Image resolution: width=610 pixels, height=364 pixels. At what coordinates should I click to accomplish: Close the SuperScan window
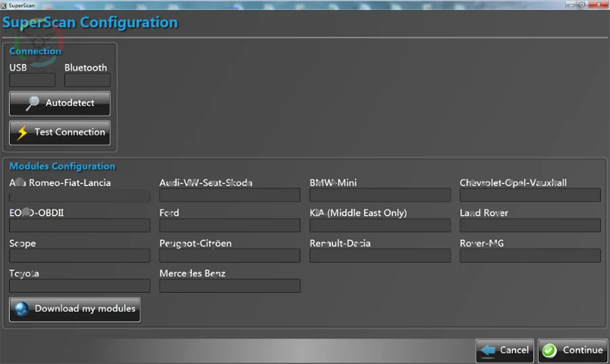(x=598, y=5)
